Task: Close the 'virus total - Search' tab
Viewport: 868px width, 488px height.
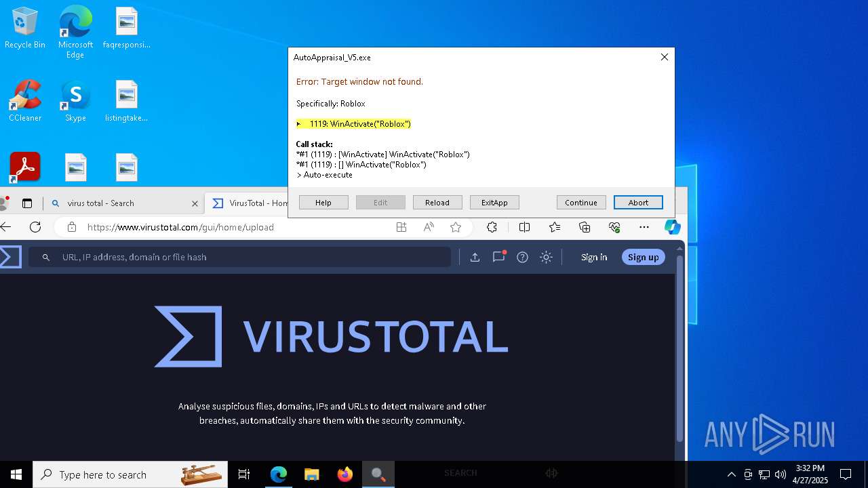Action: (195, 203)
